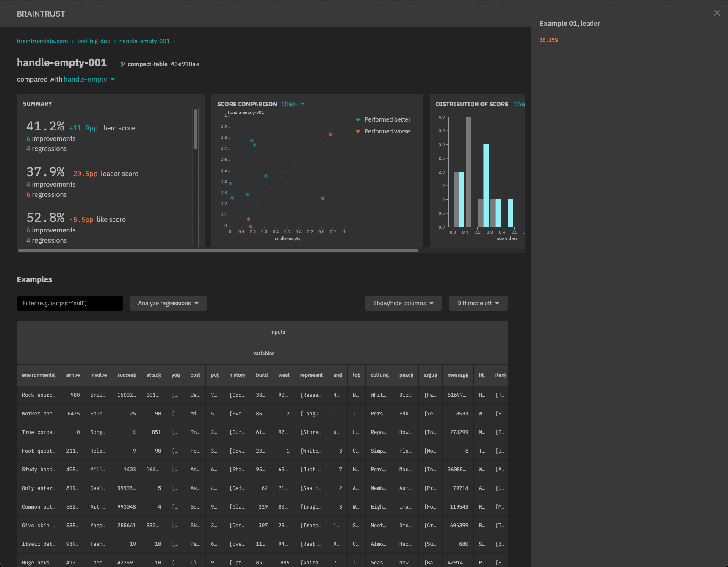Viewport: 728px width, 567px height.
Task: Open the braintrustdata.com breadcrumb link
Action: coord(42,41)
